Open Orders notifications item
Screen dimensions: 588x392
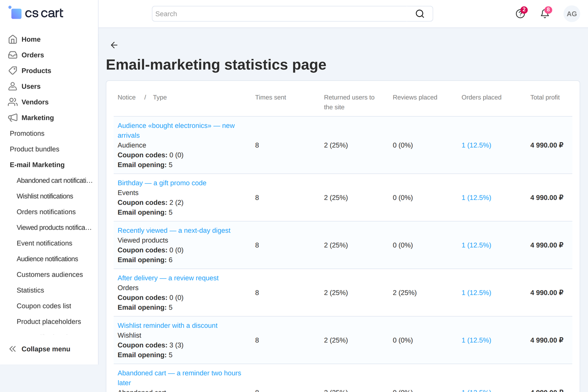[x=46, y=212]
